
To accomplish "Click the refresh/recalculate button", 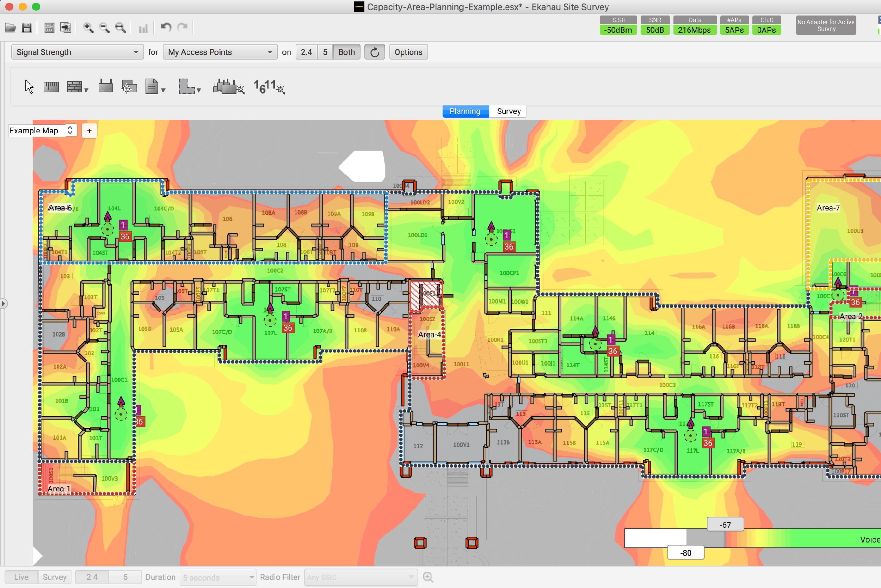I will 374,52.
